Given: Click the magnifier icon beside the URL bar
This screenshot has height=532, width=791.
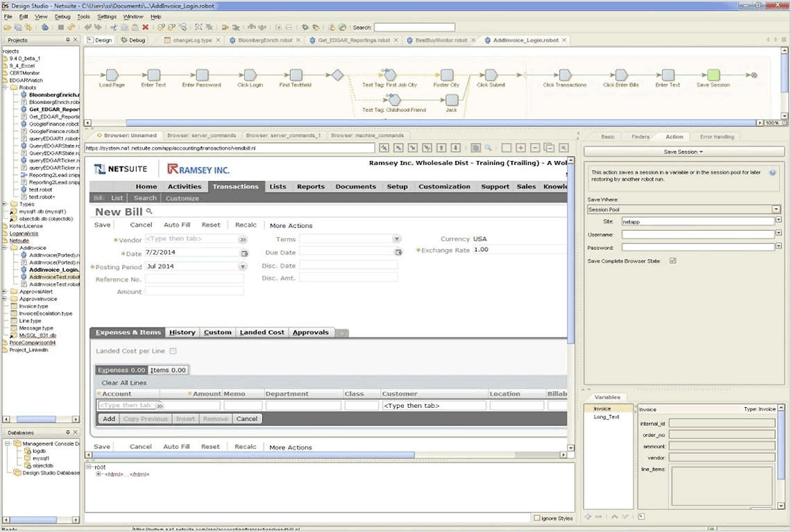Looking at the screenshot, I should (488, 148).
